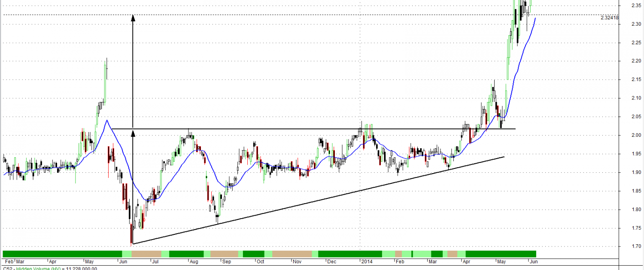Click the tan segment above the Nov label
The width and height of the screenshot is (644, 270).
(292, 254)
